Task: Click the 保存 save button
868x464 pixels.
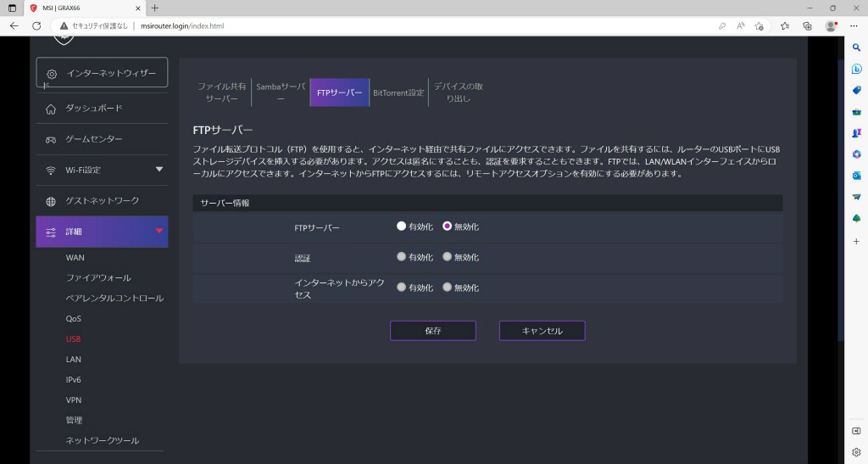Action: tap(433, 331)
